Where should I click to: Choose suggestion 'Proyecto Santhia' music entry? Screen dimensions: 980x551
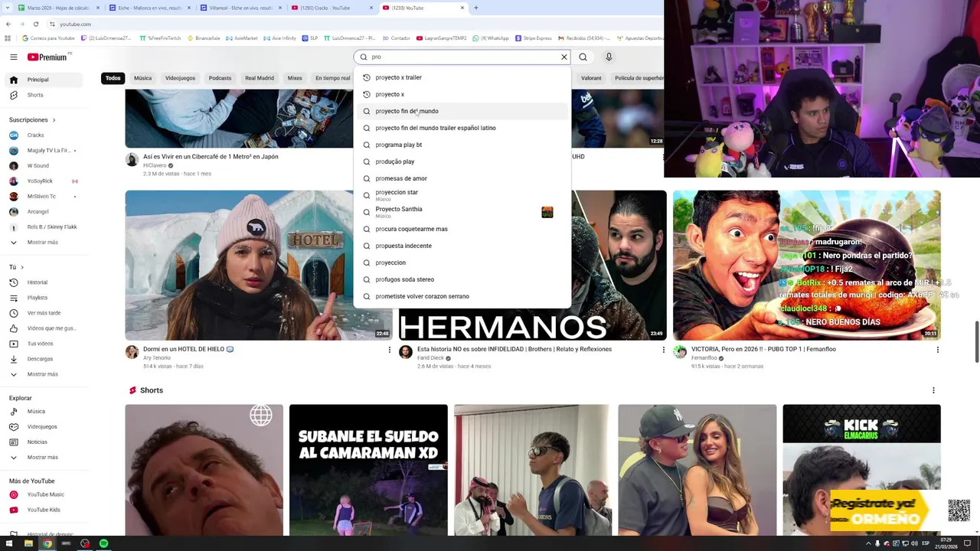coord(462,212)
